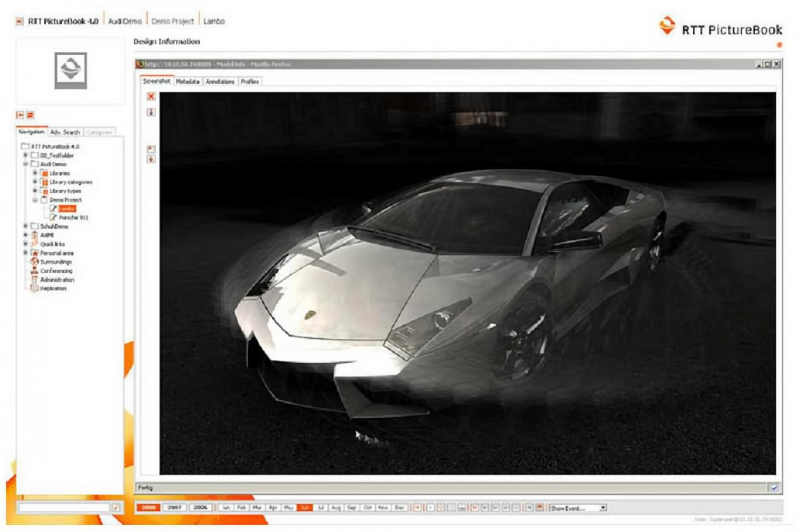
Task: Toggle the Oct month filter
Action: pyautogui.click(x=369, y=508)
